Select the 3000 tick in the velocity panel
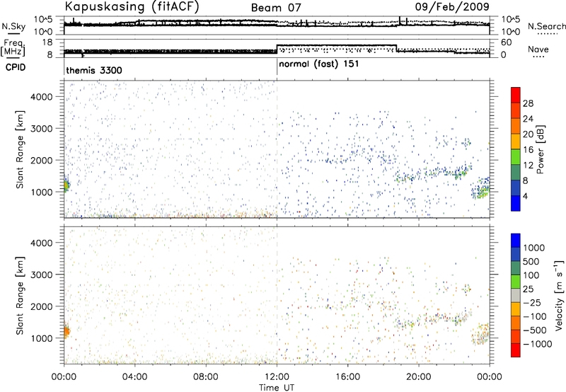The image size is (566, 392). (42, 275)
